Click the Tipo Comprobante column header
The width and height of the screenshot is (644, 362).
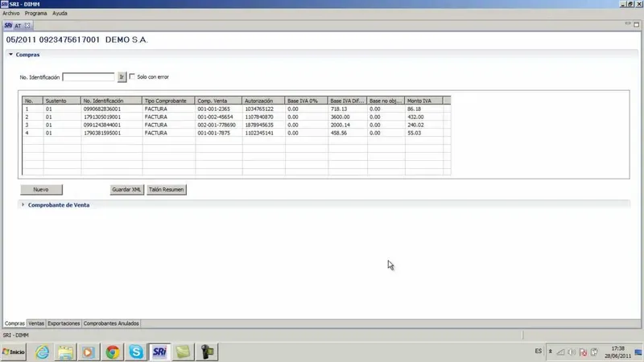point(168,101)
